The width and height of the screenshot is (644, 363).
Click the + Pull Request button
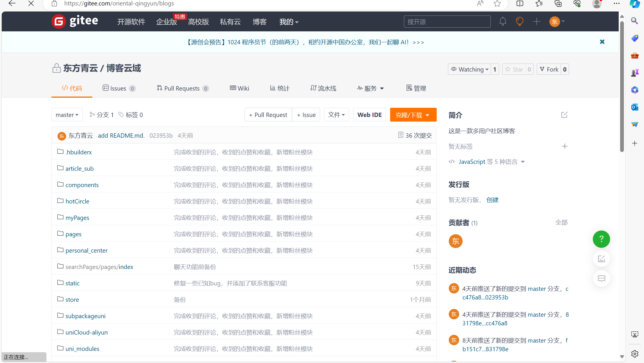(268, 115)
